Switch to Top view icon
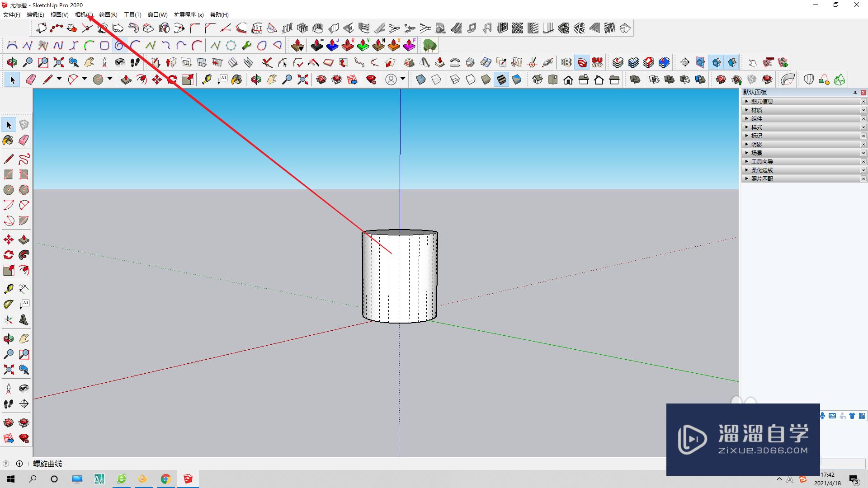 pos(553,80)
